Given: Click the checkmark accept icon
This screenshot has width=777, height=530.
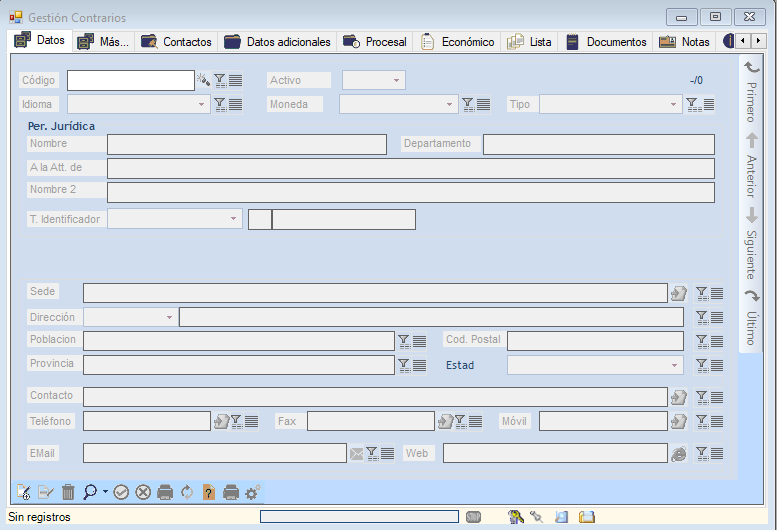Looking at the screenshot, I should 121,492.
